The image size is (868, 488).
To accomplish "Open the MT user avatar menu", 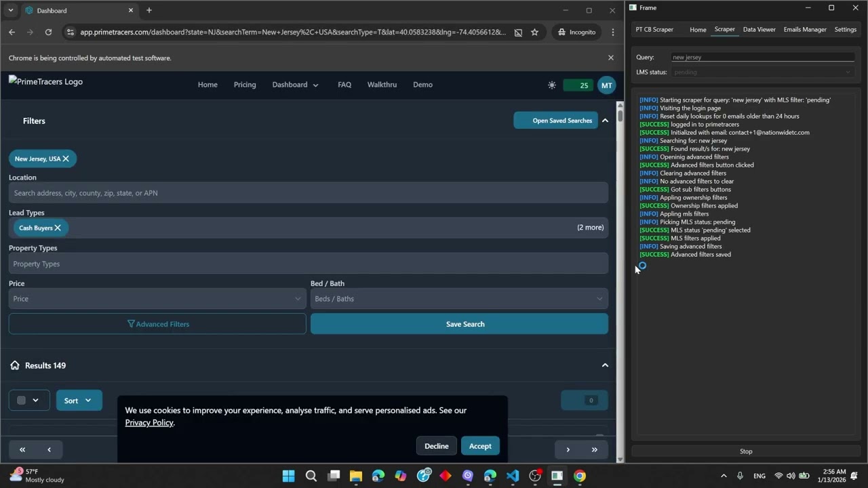I will click(607, 85).
